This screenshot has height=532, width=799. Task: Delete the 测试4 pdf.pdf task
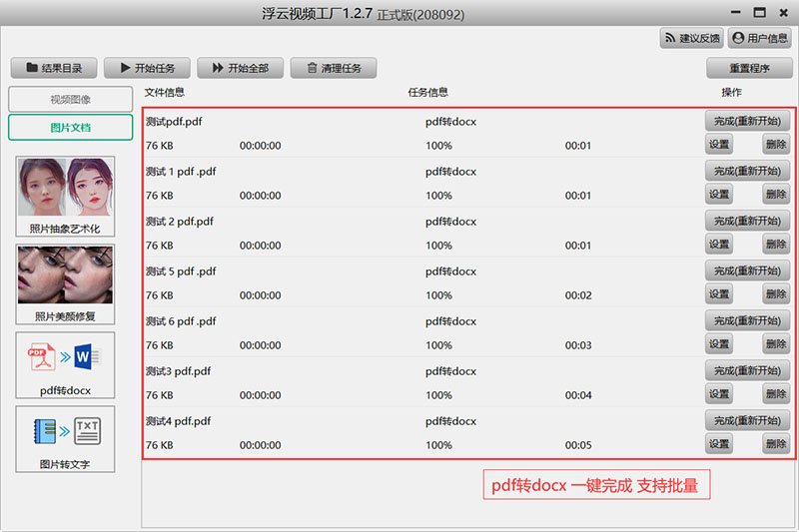pyautogui.click(x=775, y=444)
